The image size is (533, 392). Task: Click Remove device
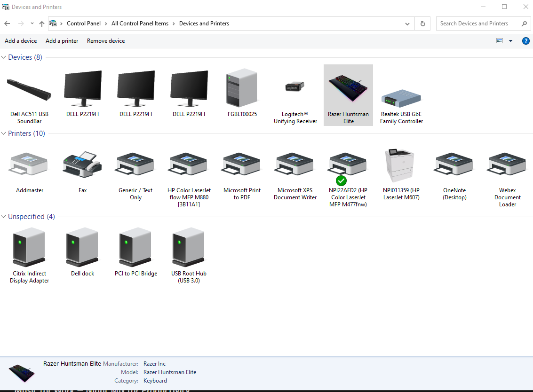pyautogui.click(x=106, y=41)
